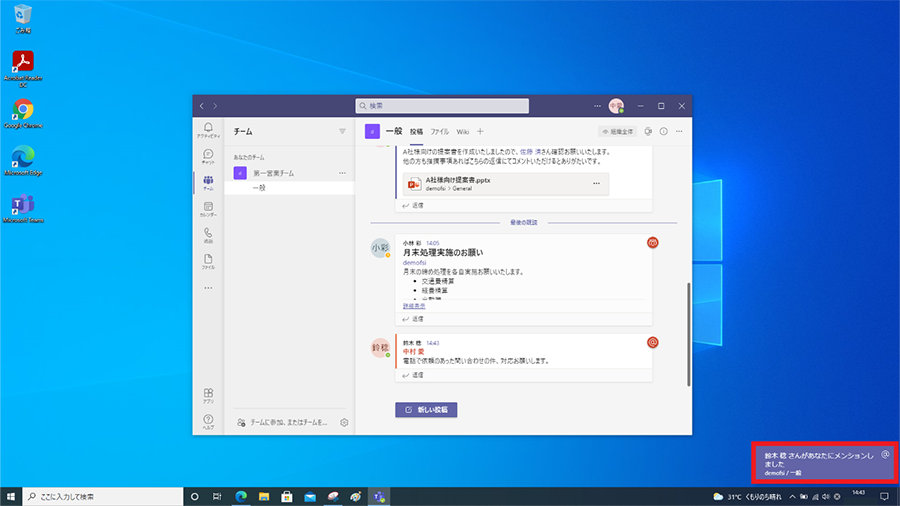Reply to the 鈴木 稔 mention post
This screenshot has height=506, width=900.
click(413, 375)
